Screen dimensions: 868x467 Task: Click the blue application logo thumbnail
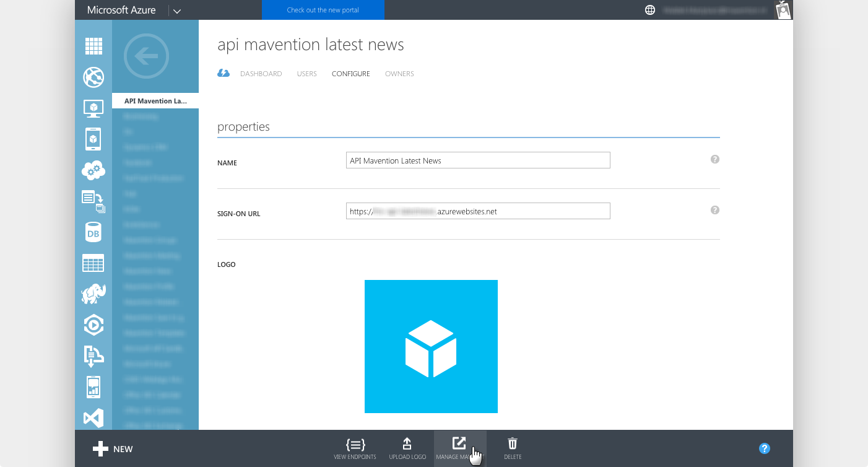tap(431, 346)
